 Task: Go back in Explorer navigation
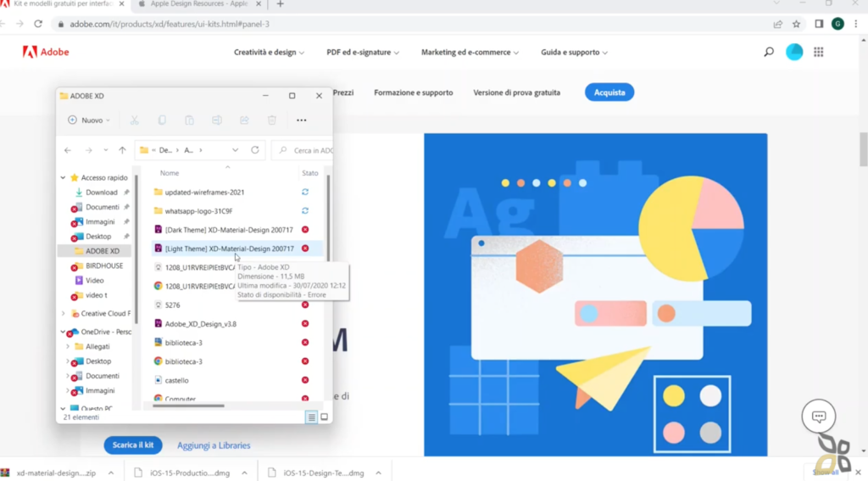[x=68, y=150]
